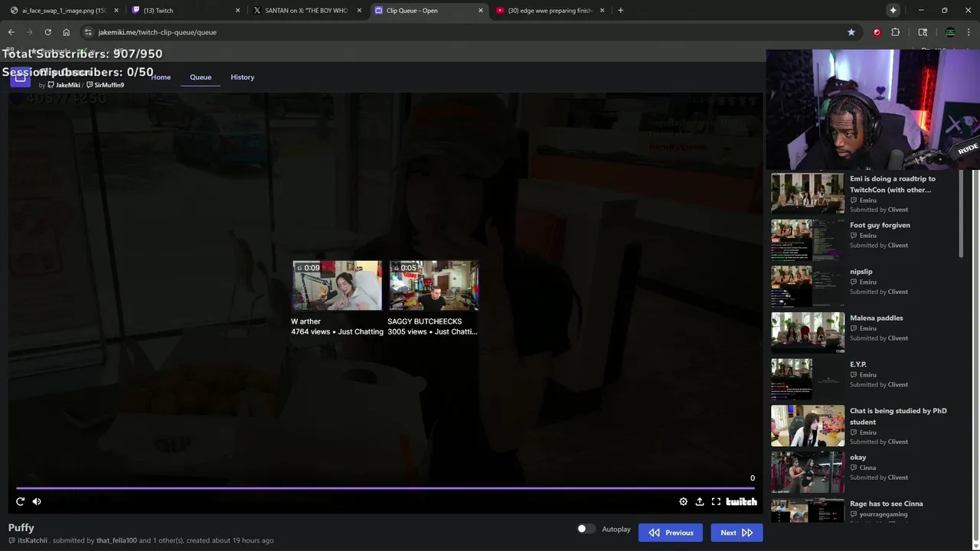Open the Extensions puzzle menu
980x551 pixels.
[x=895, y=32]
